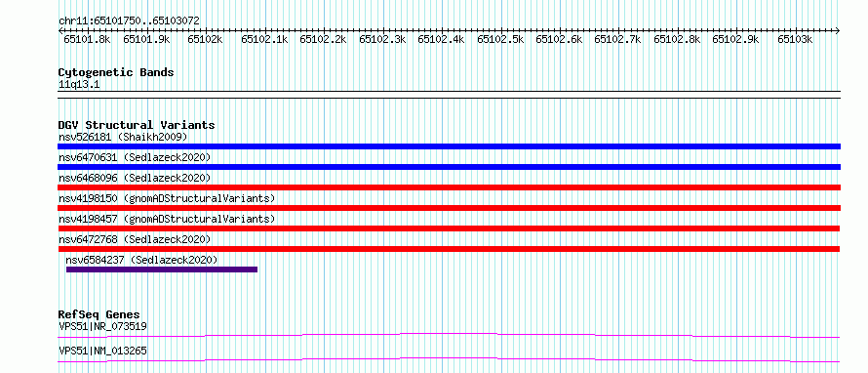Open the nsv6468096 (Sedlazeck2020) variant label
This screenshot has width=868, height=373.
135,178
